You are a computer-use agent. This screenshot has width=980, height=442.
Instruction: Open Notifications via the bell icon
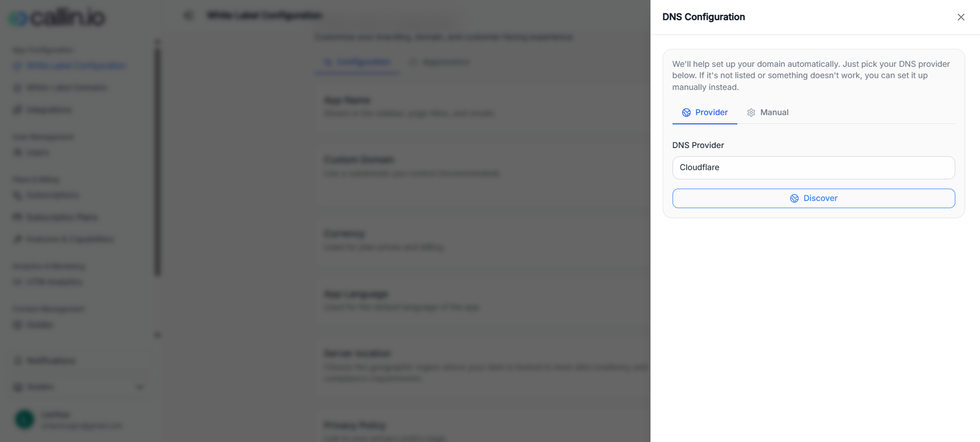click(x=18, y=360)
